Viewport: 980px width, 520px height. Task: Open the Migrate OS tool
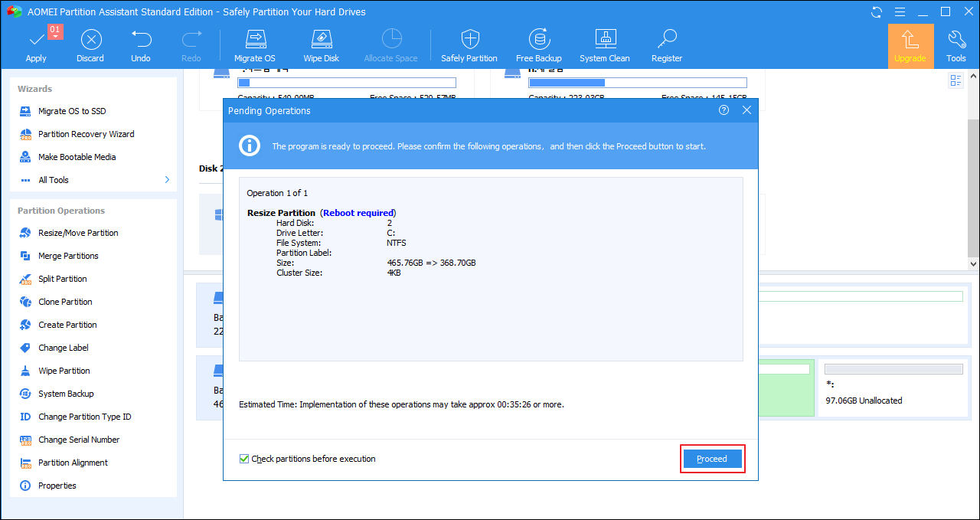point(254,46)
